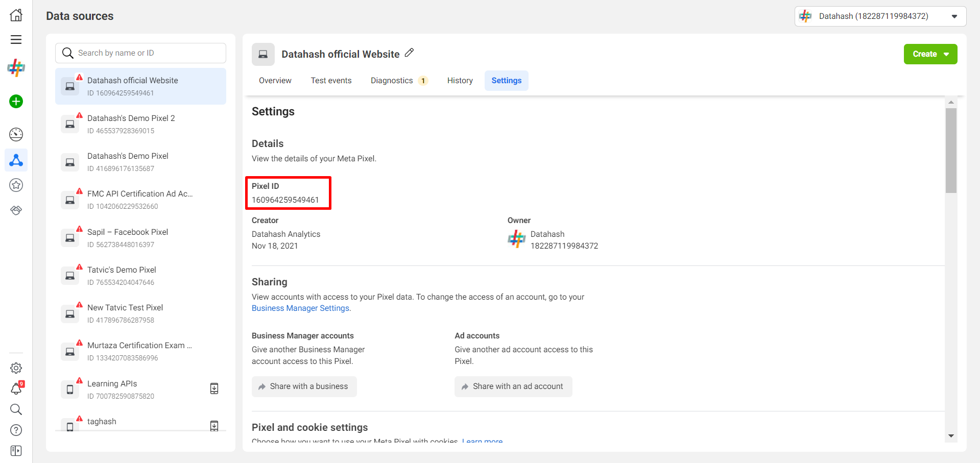The height and width of the screenshot is (463, 980).
Task: Select Datahash official Website in list
Action: click(140, 86)
